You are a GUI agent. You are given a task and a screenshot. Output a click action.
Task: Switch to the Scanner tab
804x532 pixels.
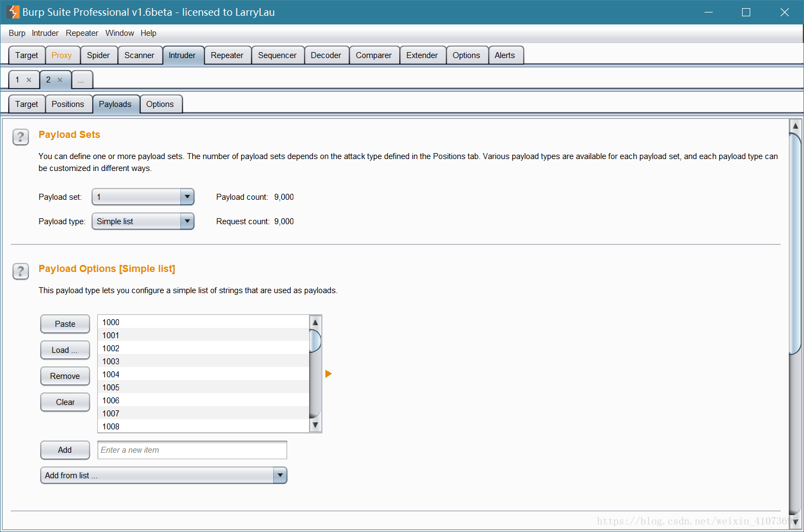(140, 55)
